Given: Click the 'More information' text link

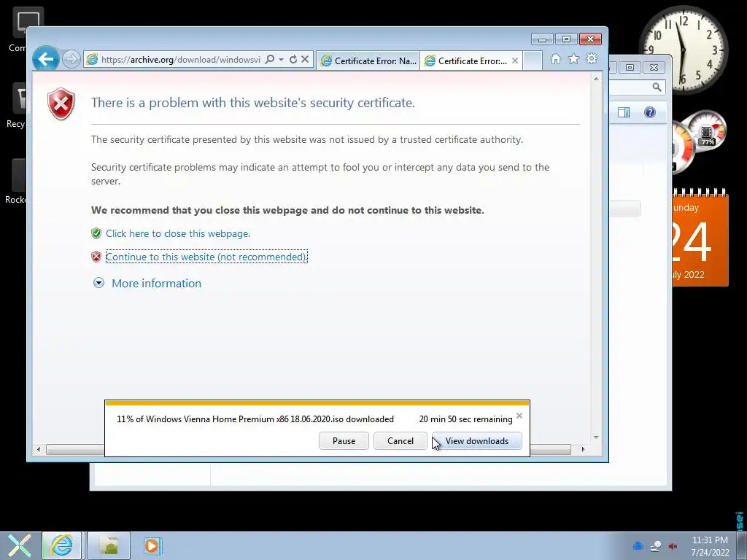Looking at the screenshot, I should [x=156, y=284].
